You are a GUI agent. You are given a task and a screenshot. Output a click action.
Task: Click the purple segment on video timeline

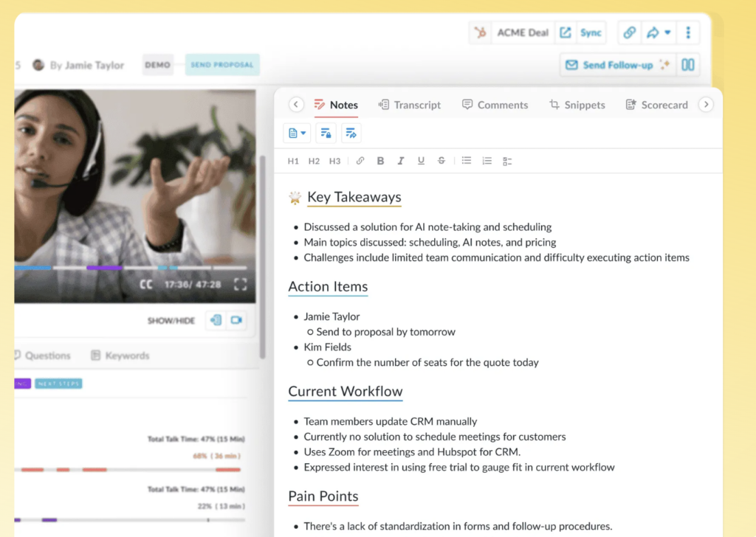[x=104, y=267]
